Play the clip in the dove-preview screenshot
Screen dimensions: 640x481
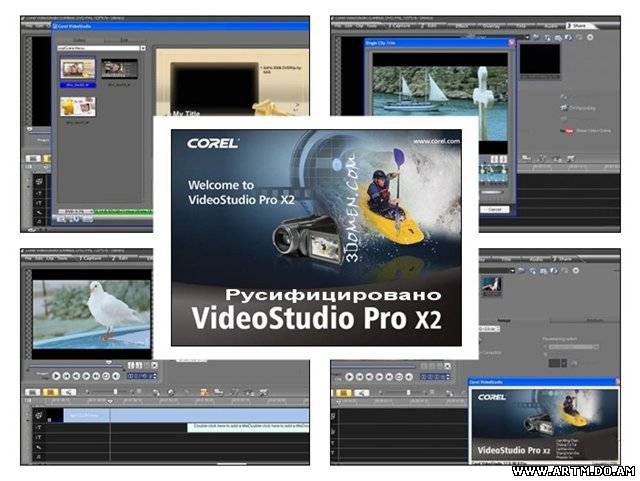[56, 376]
